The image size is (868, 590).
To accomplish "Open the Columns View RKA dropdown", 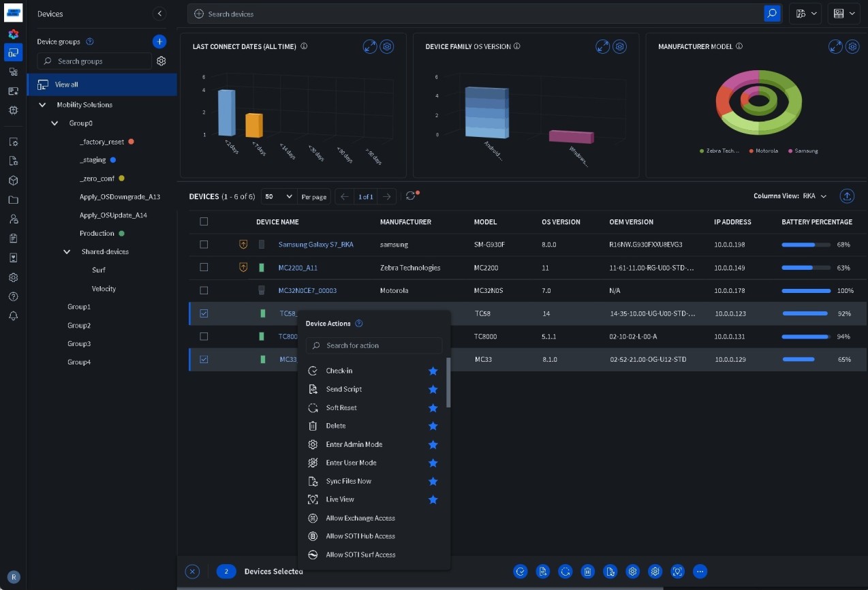I will pyautogui.click(x=813, y=196).
